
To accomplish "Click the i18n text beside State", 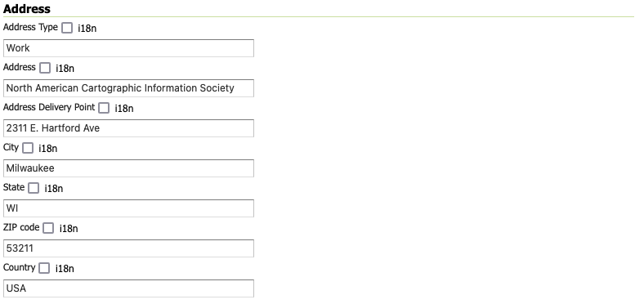I will pyautogui.click(x=54, y=189).
